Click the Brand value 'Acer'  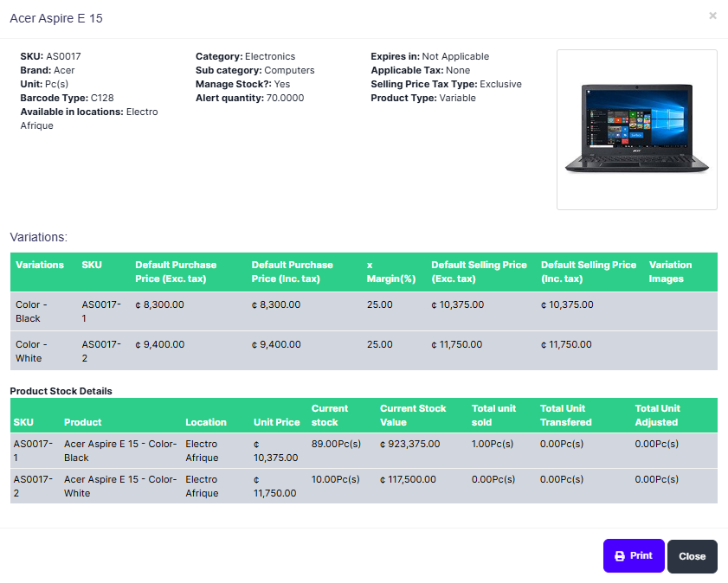pos(64,71)
